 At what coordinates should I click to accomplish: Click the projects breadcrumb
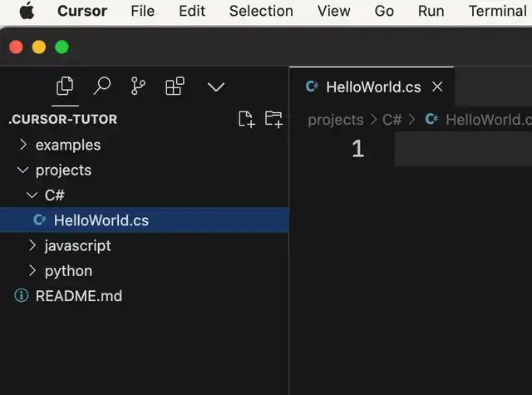335,120
